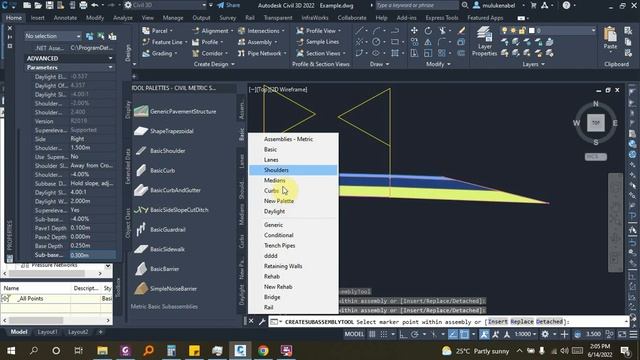Open File Explorer from the taskbar
640x360 pixels.
(x=102, y=351)
